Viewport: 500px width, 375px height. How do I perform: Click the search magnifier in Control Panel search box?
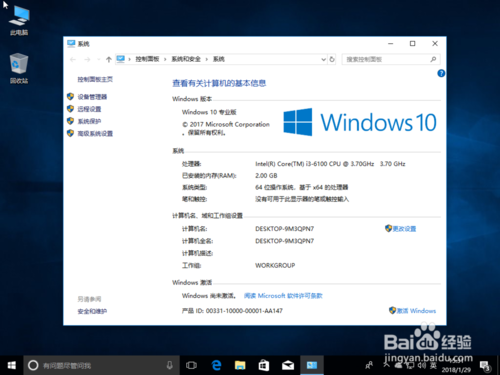pyautogui.click(x=433, y=59)
